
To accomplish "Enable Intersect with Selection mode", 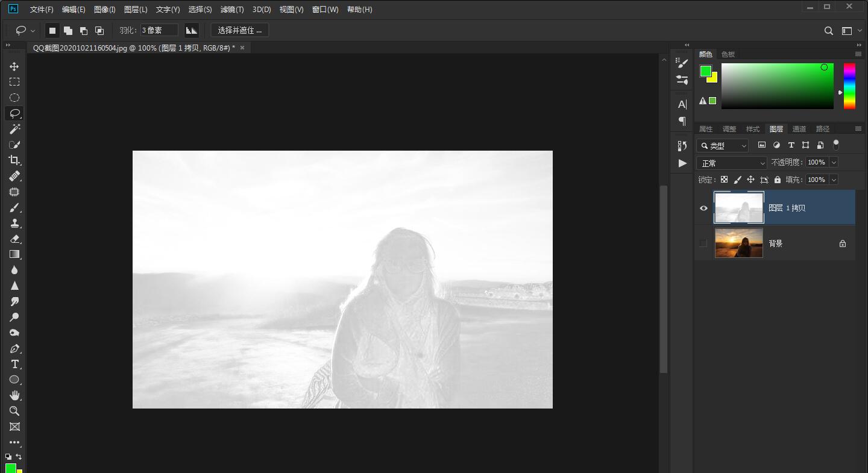I will [x=99, y=30].
